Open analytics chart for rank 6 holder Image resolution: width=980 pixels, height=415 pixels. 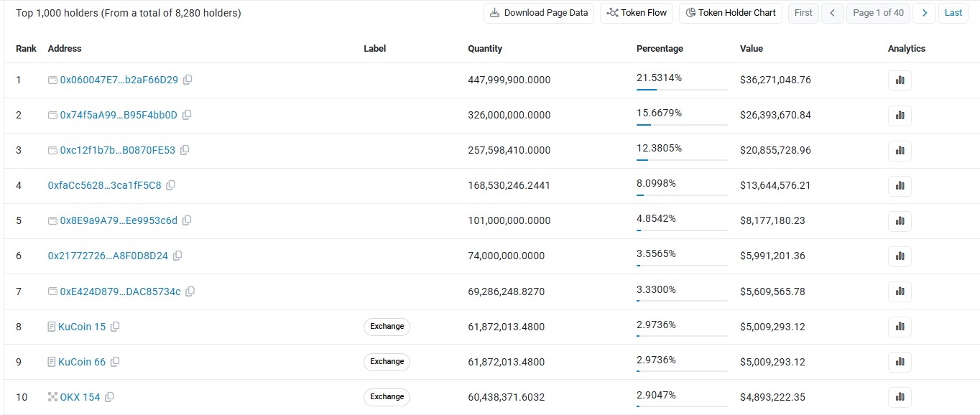click(900, 256)
